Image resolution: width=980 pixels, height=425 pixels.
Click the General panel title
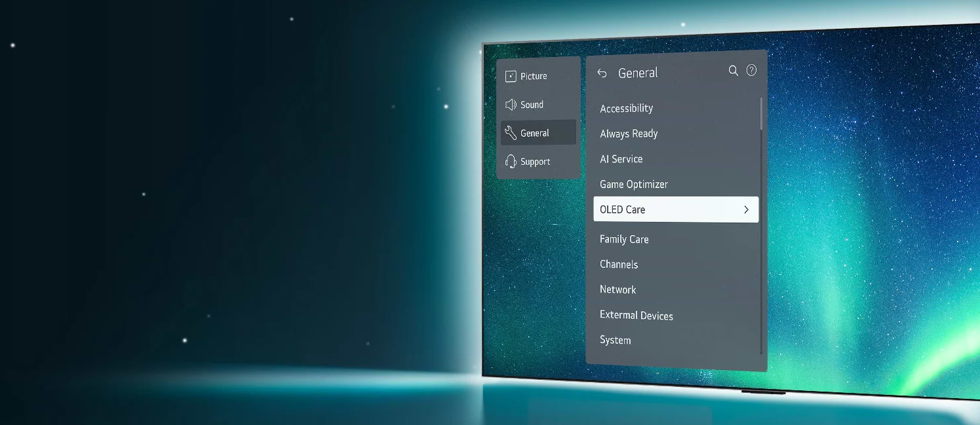(638, 73)
